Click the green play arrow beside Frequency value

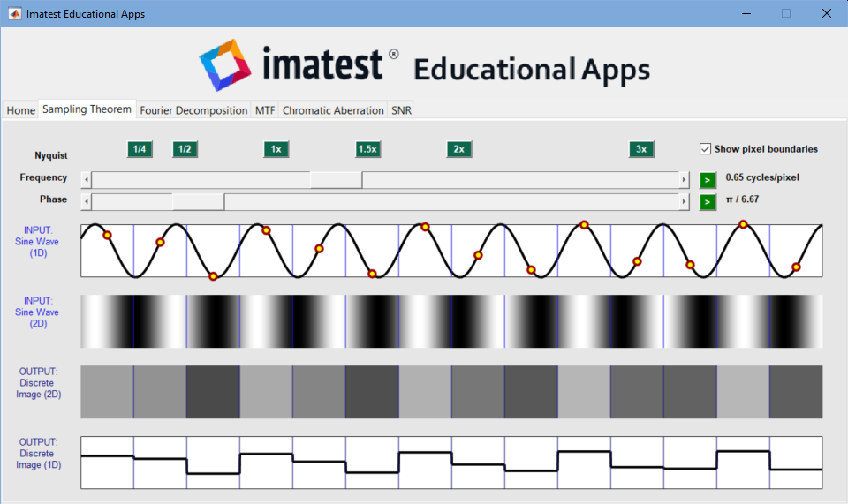708,180
